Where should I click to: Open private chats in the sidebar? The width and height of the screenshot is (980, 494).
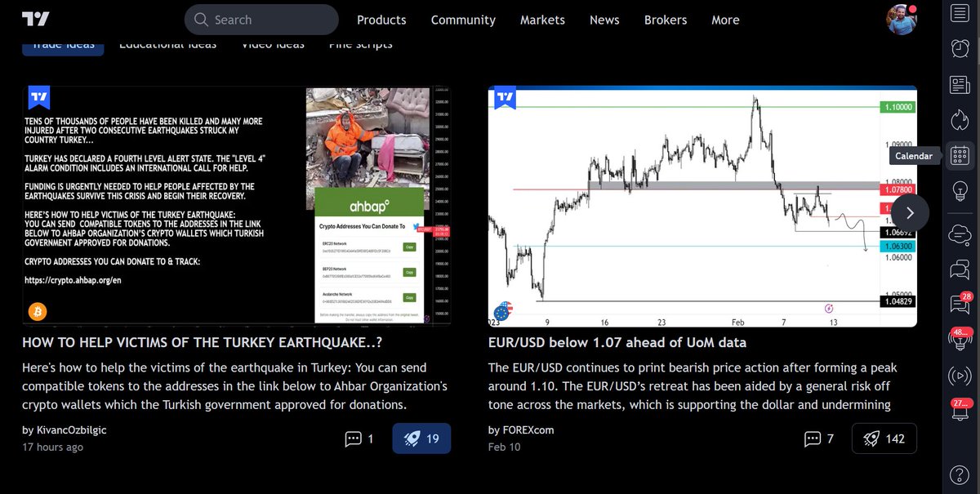(960, 269)
